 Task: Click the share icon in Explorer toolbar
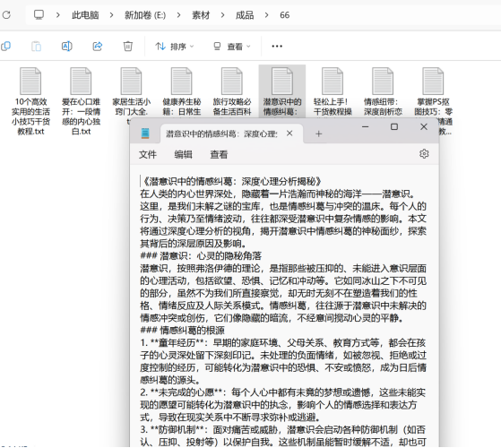click(x=98, y=47)
